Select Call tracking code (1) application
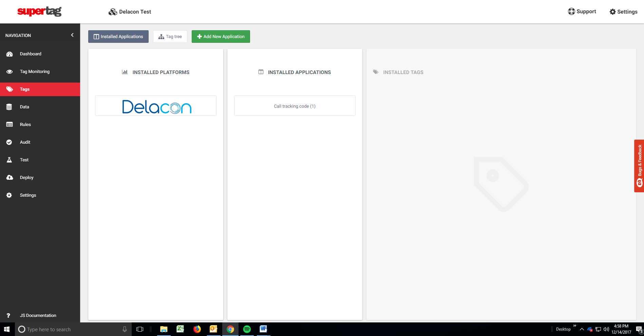The image size is (644, 336). (x=295, y=106)
